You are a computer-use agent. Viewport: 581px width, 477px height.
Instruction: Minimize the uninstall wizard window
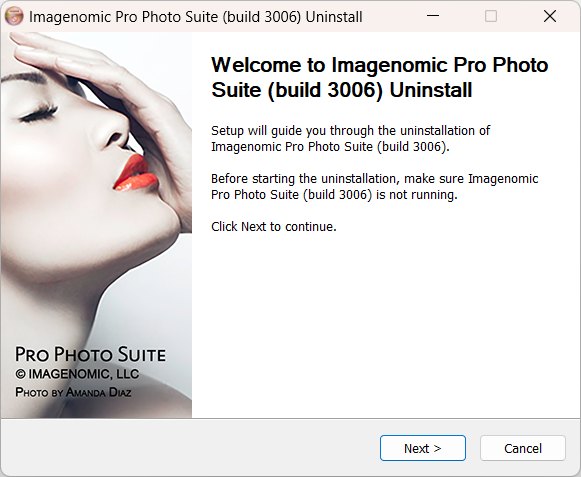tap(433, 16)
